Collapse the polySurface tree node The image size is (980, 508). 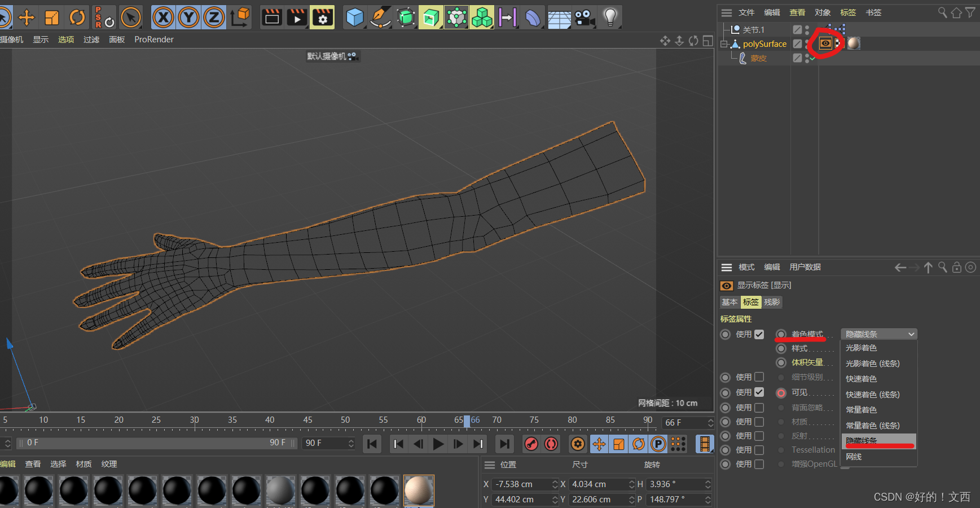[724, 44]
